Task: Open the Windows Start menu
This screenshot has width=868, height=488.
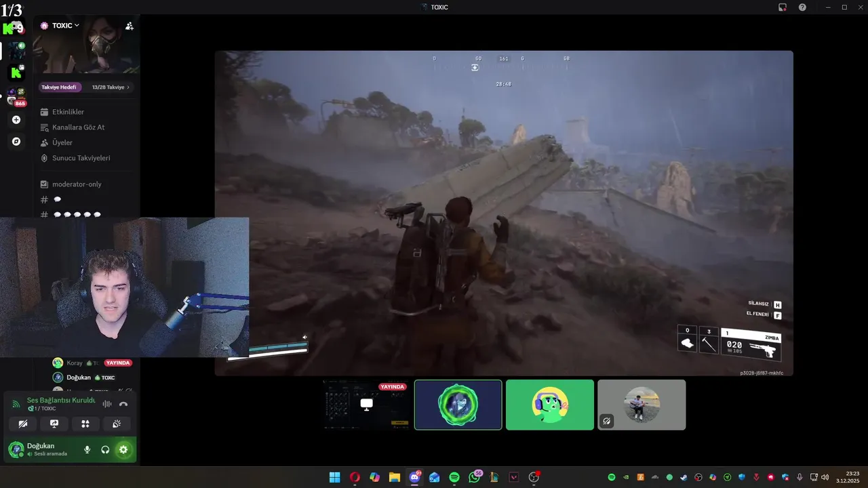Action: (x=334, y=477)
